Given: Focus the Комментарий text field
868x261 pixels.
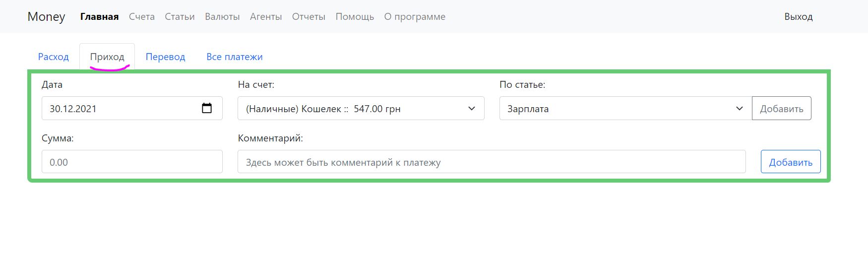Looking at the screenshot, I should pyautogui.click(x=491, y=162).
